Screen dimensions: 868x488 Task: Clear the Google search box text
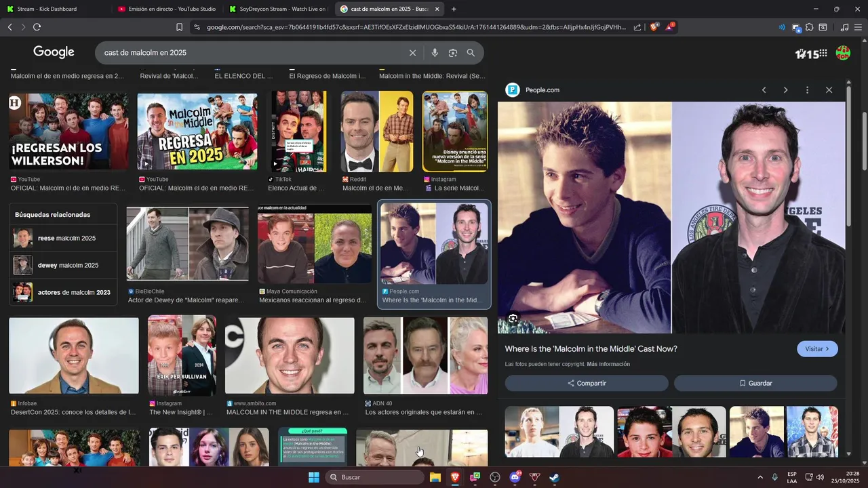click(x=412, y=53)
